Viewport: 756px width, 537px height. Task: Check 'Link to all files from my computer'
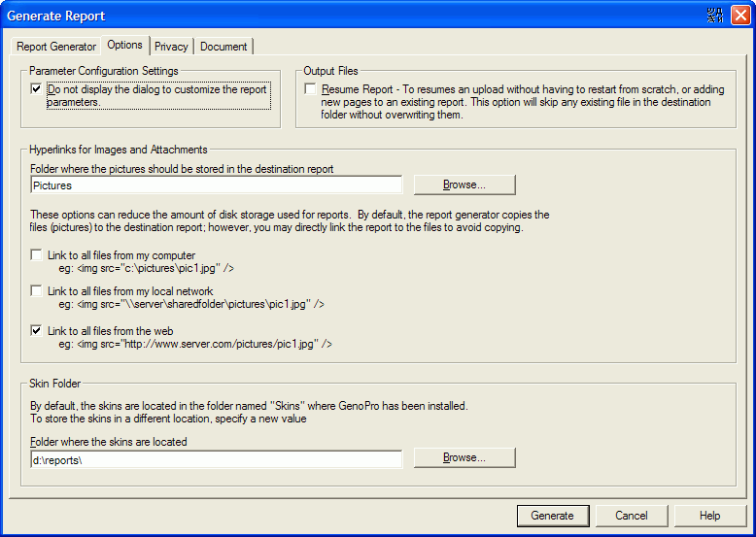click(x=37, y=255)
